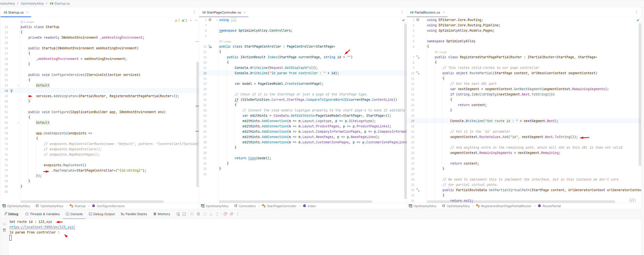
Task: Select RoutePartial in PartialRouters breadcrumb
Action: [x=551, y=206]
